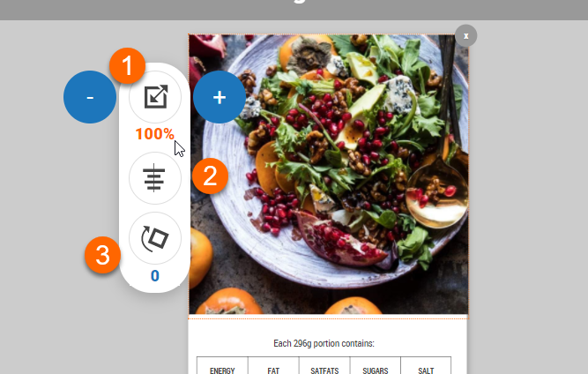Click the SUGARS nutrition cell
This screenshot has height=374, width=588.
click(x=376, y=366)
